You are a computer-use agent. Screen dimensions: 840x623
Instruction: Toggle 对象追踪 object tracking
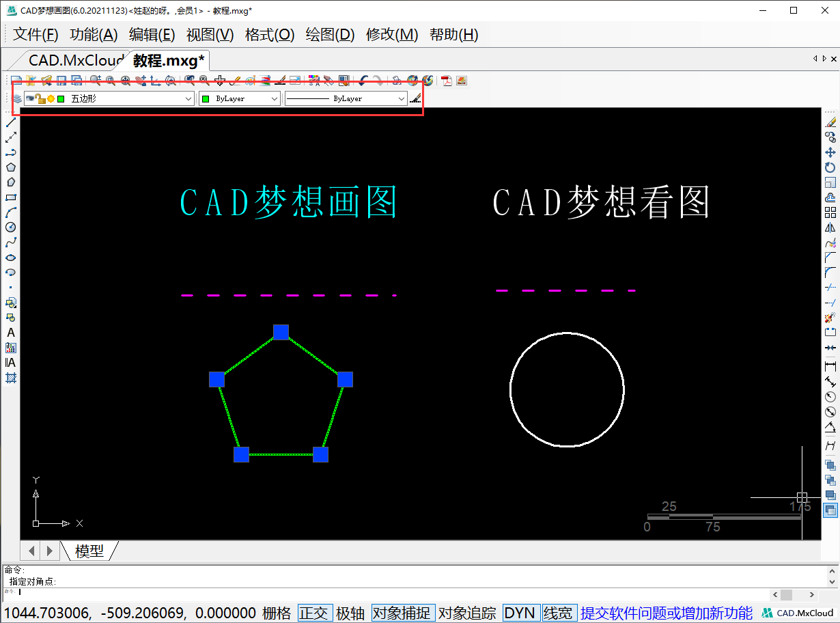coord(467,613)
